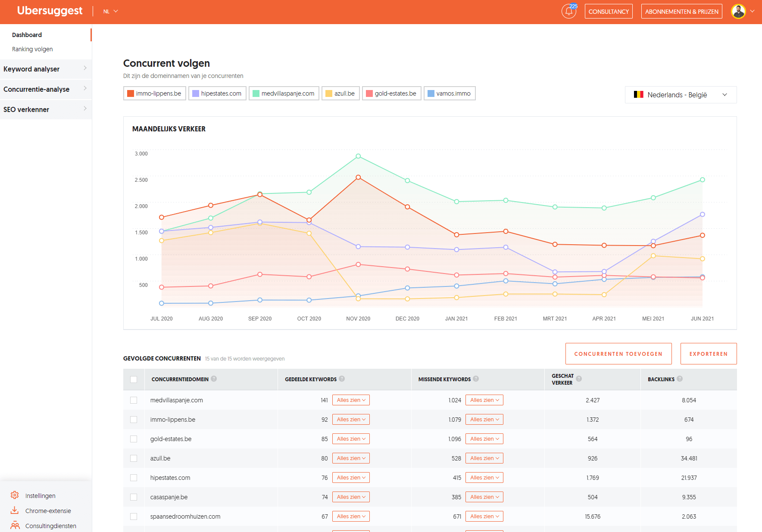Image resolution: width=762 pixels, height=532 pixels.
Task: Check the medvillaspanje.com row checkbox
Action: point(134,400)
